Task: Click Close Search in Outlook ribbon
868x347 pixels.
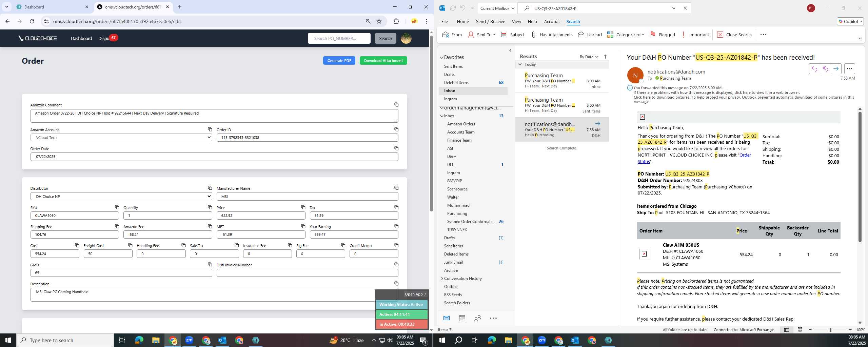Action: 734,35
